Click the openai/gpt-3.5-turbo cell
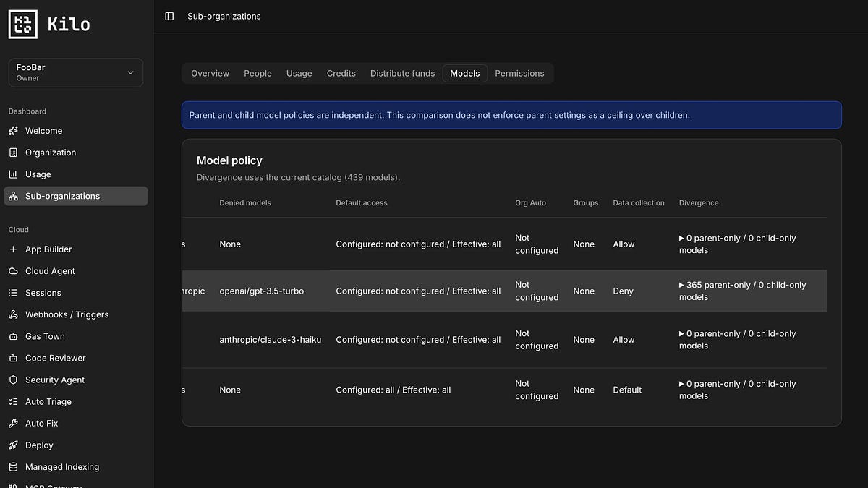This screenshot has width=868, height=488. [262, 291]
